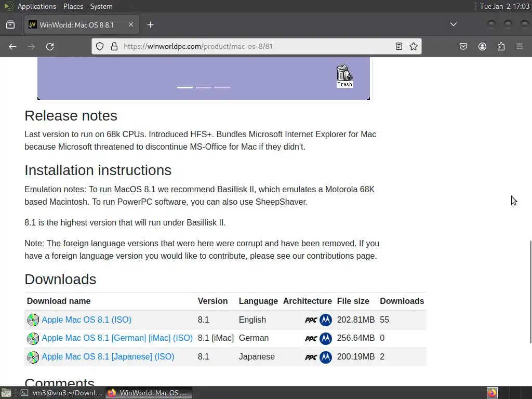Bookmark this page with the star
This screenshot has height=399, width=532.
coord(413,46)
